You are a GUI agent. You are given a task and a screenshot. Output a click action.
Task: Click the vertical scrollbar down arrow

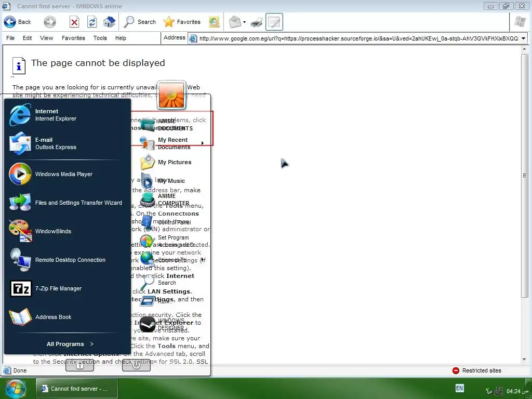tap(525, 360)
